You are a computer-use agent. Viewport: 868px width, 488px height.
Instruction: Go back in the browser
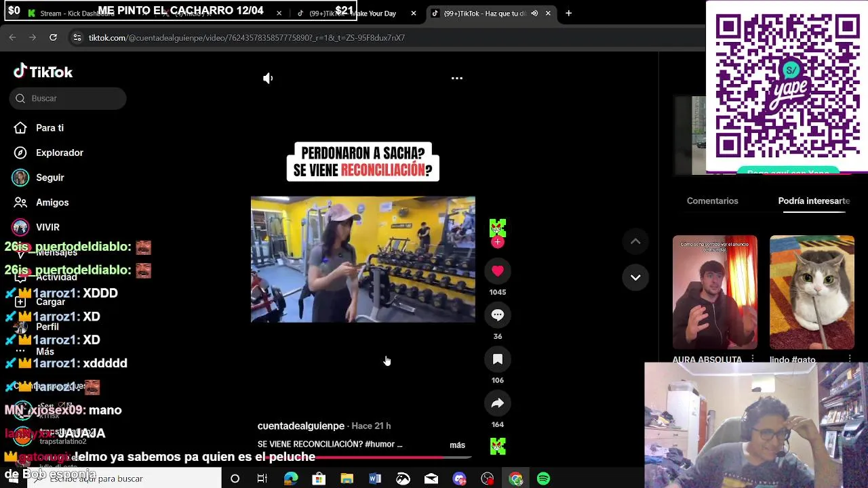tap(12, 37)
